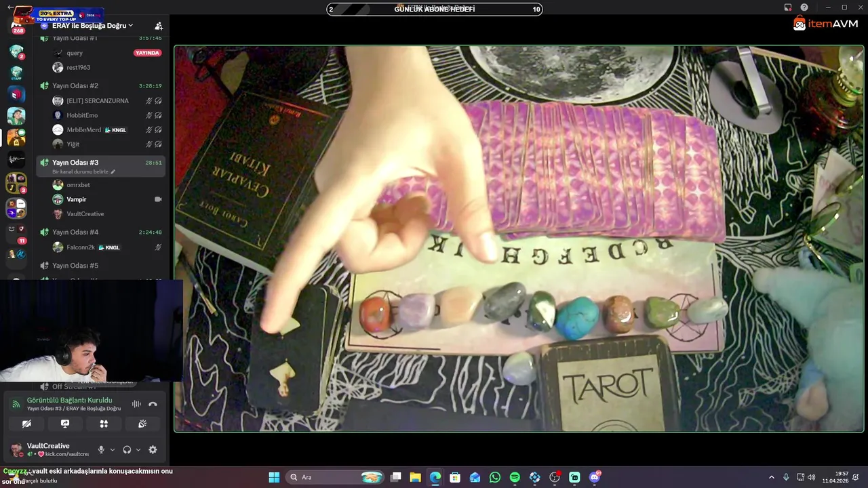Open user Falconn2k in Yayın Odası #4
The width and height of the screenshot is (868, 488).
pos(80,247)
